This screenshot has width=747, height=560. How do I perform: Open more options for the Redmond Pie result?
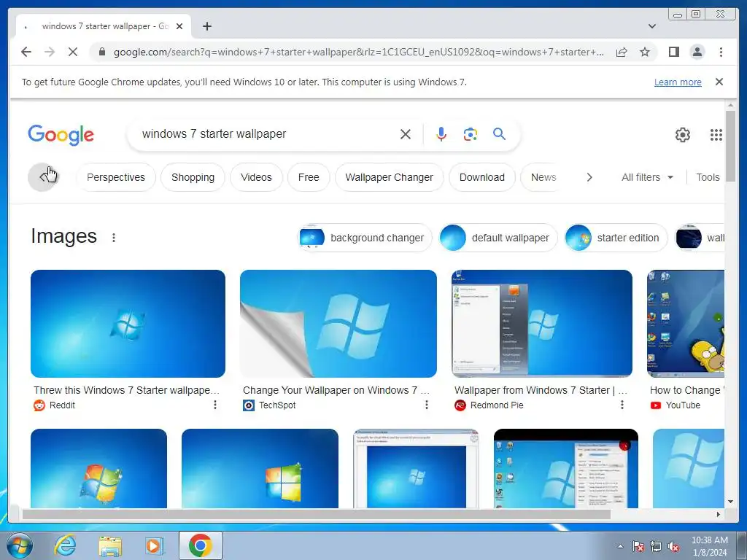pos(622,405)
